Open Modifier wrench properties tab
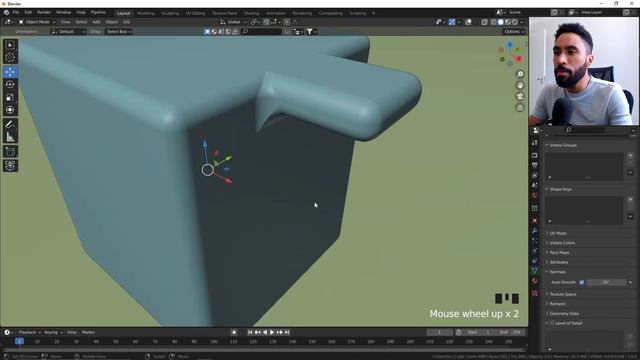The width and height of the screenshot is (640, 360). click(x=535, y=231)
